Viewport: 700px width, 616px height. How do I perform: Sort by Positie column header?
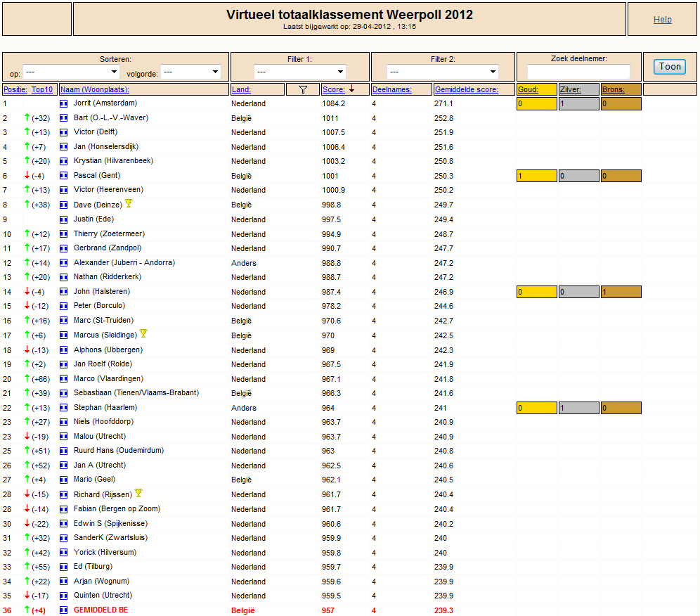click(15, 89)
